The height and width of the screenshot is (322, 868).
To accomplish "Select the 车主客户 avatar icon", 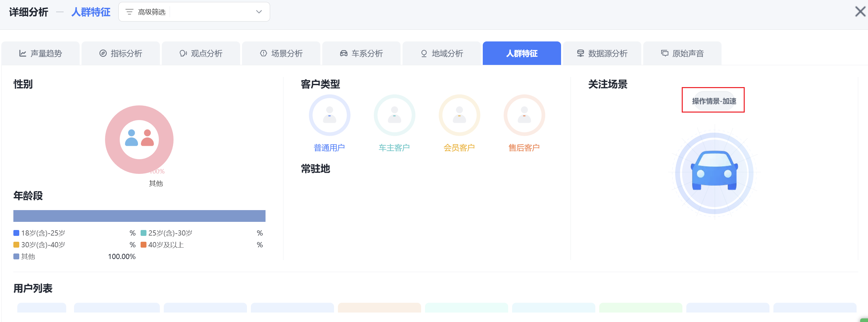I will click(x=394, y=115).
